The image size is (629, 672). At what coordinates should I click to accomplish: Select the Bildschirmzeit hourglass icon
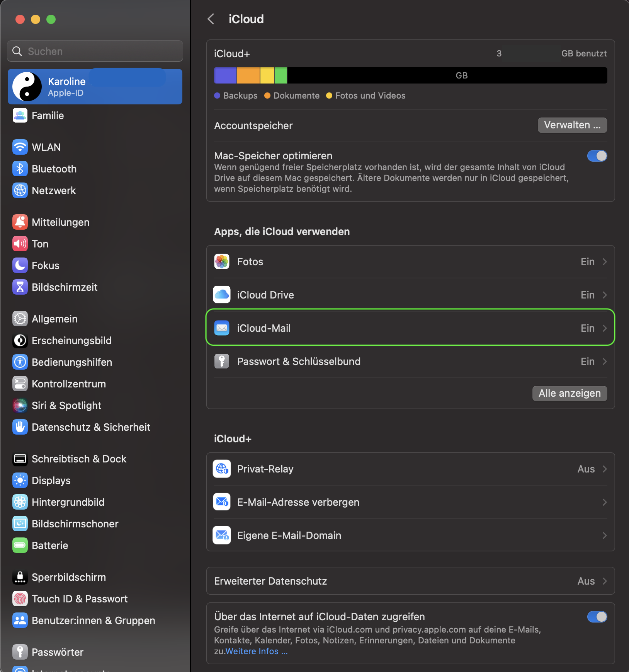(20, 287)
